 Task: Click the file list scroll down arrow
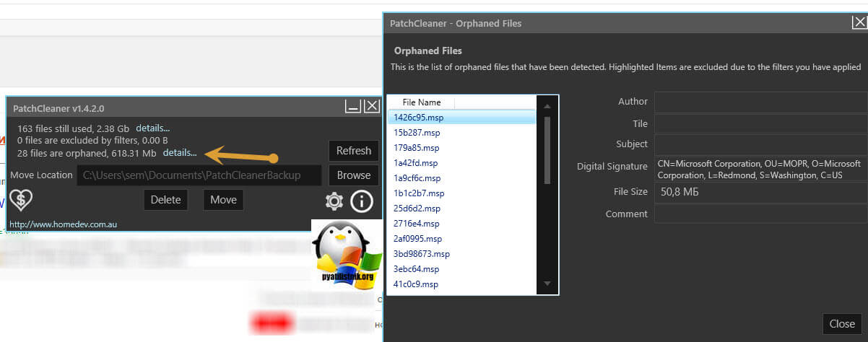pos(547,284)
